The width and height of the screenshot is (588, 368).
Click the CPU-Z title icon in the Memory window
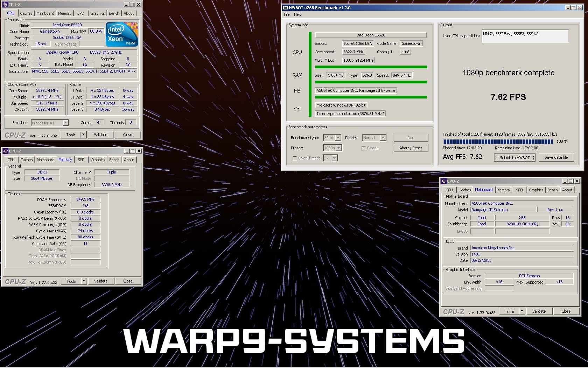tap(6, 151)
